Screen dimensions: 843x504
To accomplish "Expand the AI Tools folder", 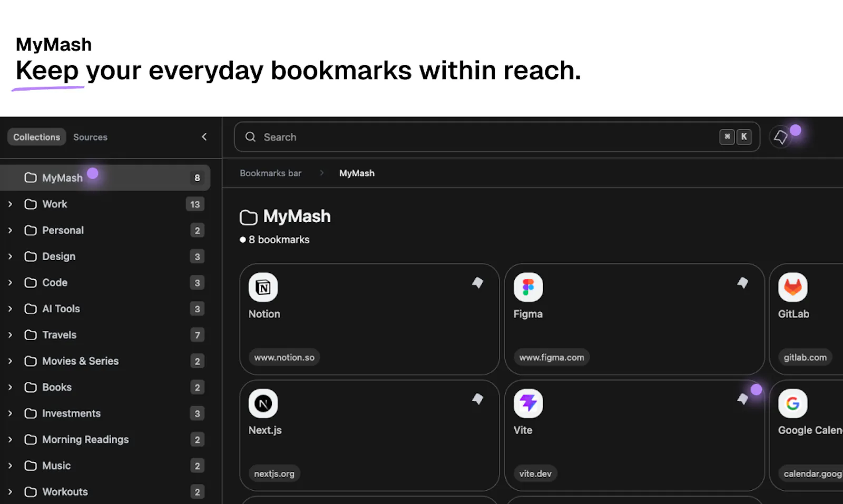I will (10, 309).
